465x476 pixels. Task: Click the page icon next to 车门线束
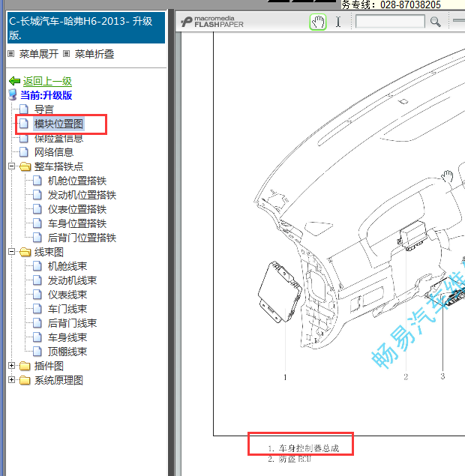point(37,308)
